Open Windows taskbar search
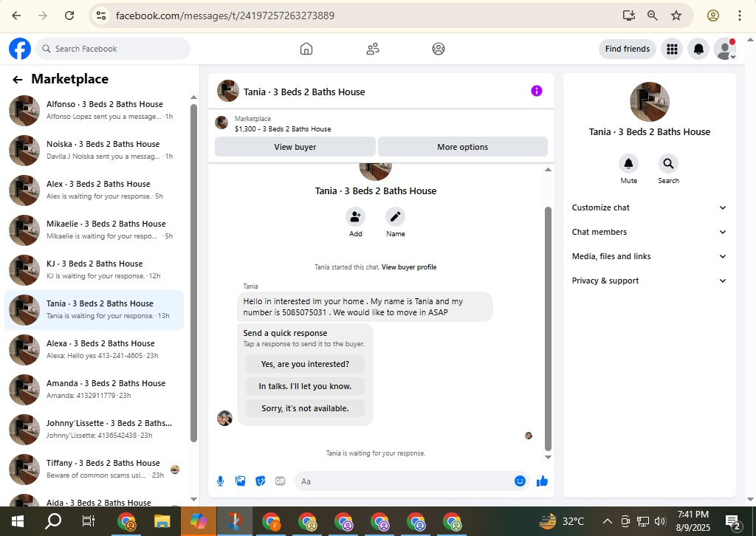The width and height of the screenshot is (756, 536). click(53, 521)
